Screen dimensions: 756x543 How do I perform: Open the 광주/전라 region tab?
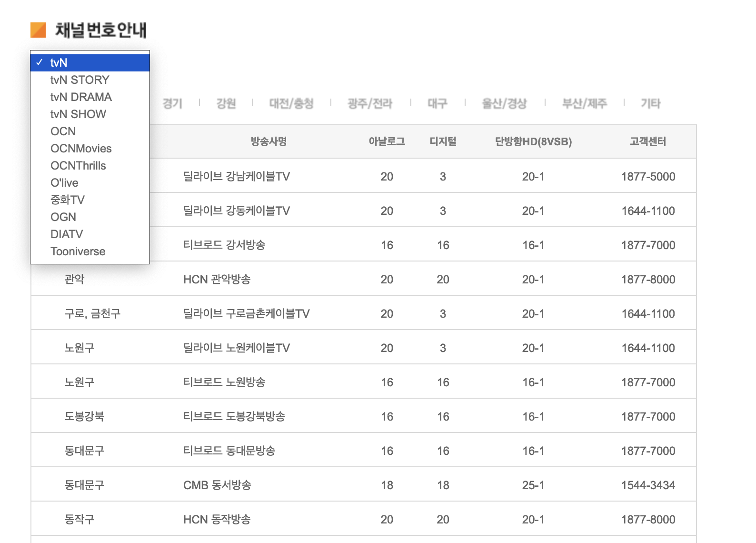coord(370,103)
